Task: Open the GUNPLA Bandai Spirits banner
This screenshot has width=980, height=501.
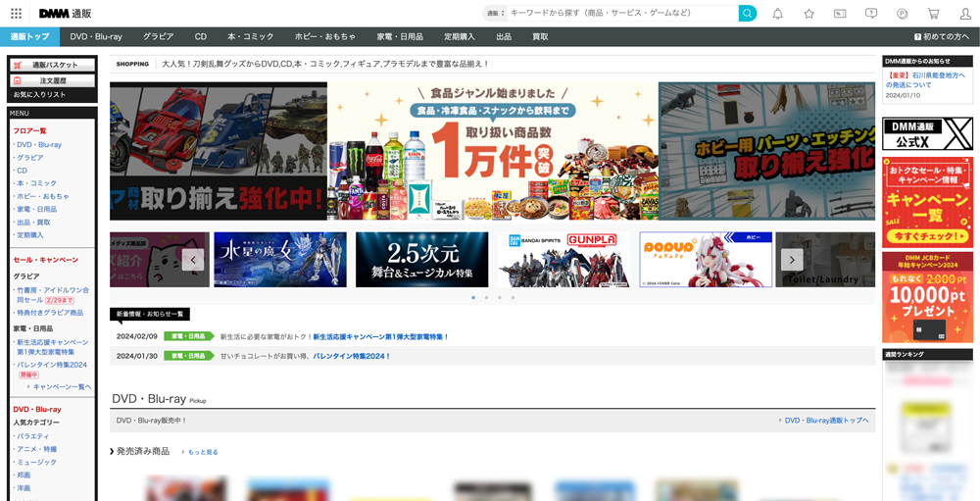Action: 563,260
